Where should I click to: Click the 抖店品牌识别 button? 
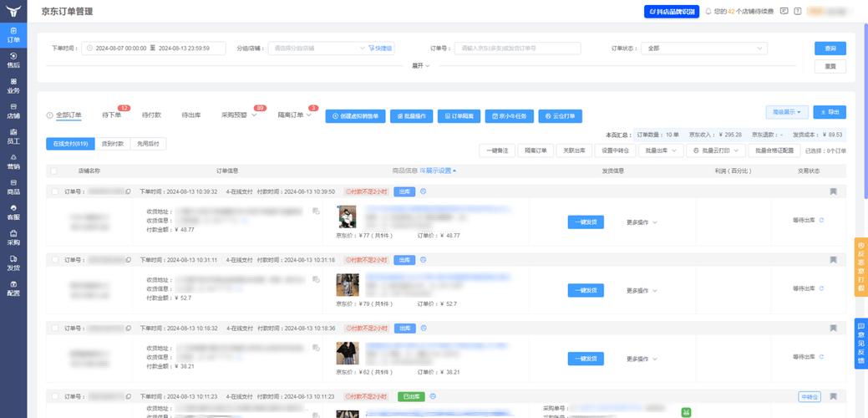click(x=672, y=11)
